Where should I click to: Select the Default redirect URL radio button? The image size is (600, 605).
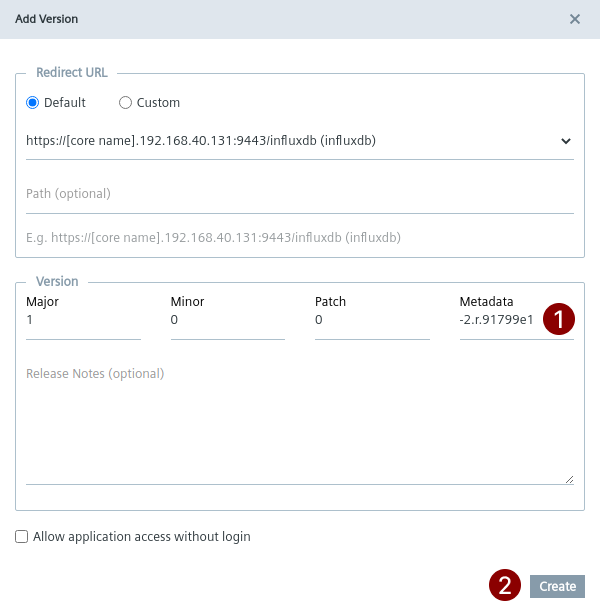(x=33, y=103)
